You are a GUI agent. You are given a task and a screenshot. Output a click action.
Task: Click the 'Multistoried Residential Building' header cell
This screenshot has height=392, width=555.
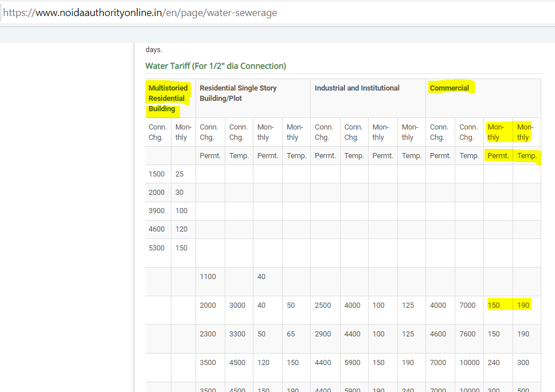171,99
